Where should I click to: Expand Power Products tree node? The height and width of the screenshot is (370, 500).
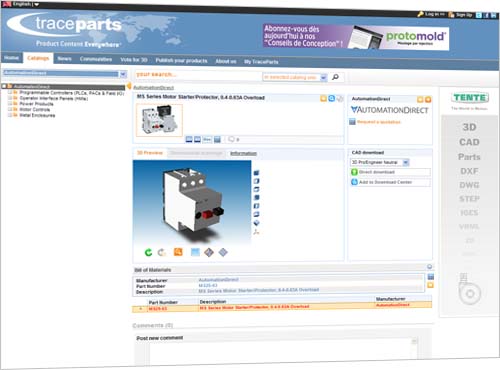point(10,104)
